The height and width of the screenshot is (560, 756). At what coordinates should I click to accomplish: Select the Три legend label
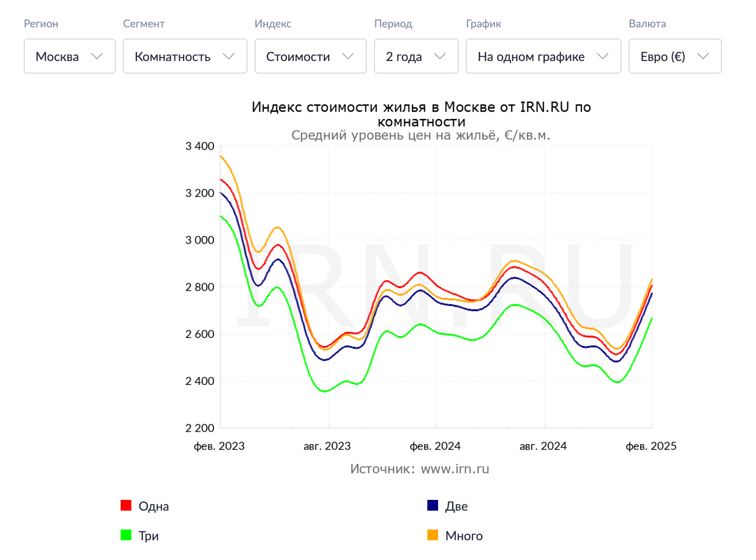[x=148, y=536]
